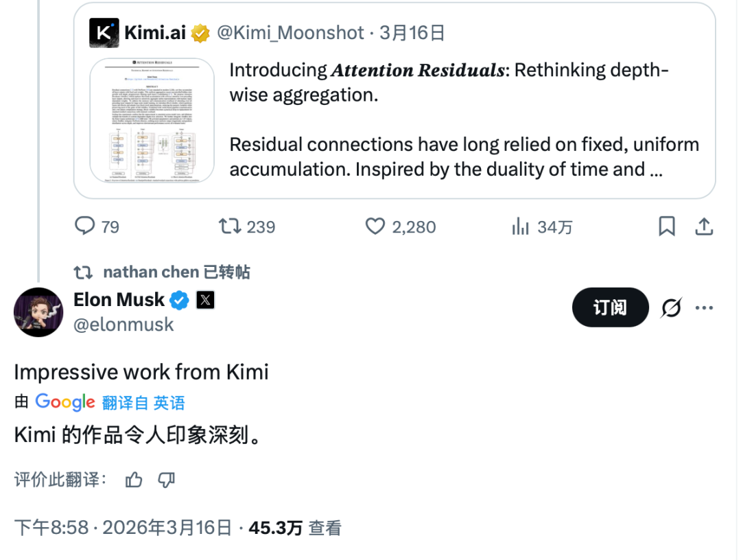Bookmark the Kimi quoted tweet
The width and height of the screenshot is (741, 560).
tap(666, 226)
